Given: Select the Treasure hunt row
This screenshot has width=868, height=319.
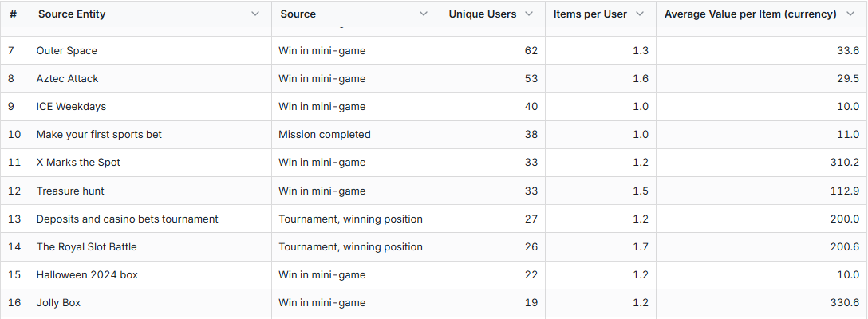Looking at the screenshot, I should (x=70, y=191).
